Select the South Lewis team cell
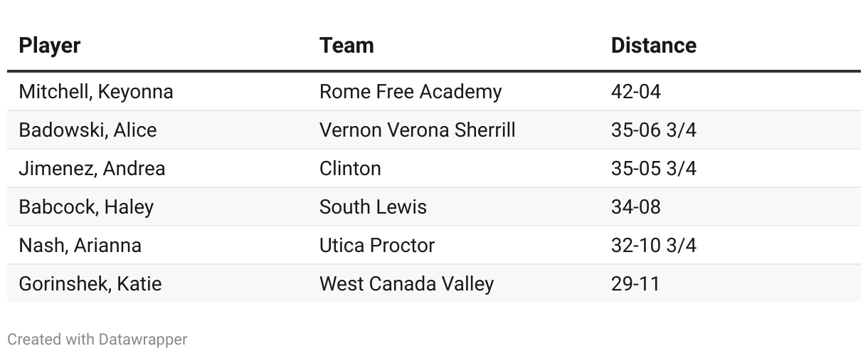868x356 pixels. click(x=373, y=207)
